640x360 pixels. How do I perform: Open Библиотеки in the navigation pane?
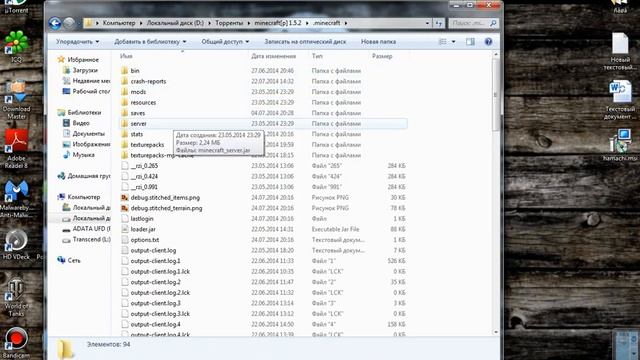point(84,112)
